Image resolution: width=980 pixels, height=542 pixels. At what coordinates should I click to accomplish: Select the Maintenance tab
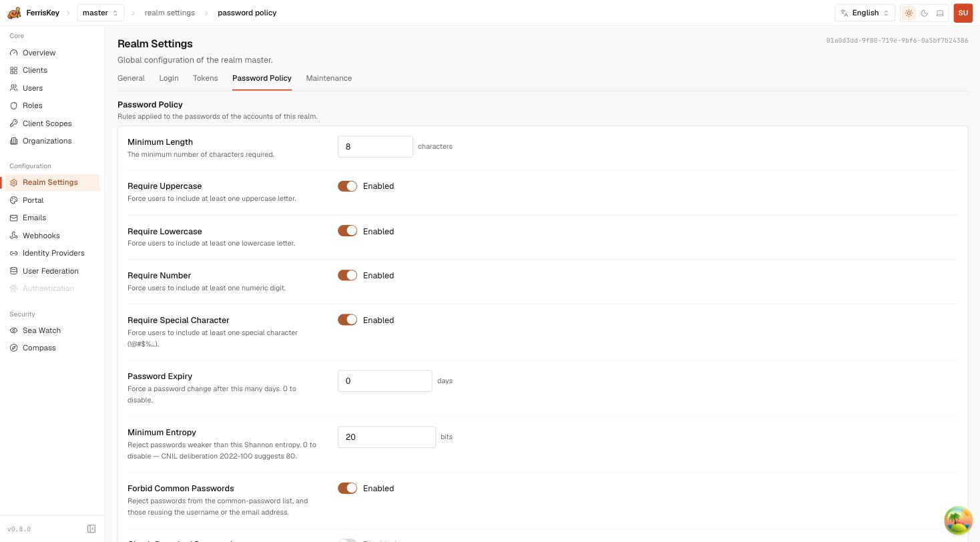(329, 78)
